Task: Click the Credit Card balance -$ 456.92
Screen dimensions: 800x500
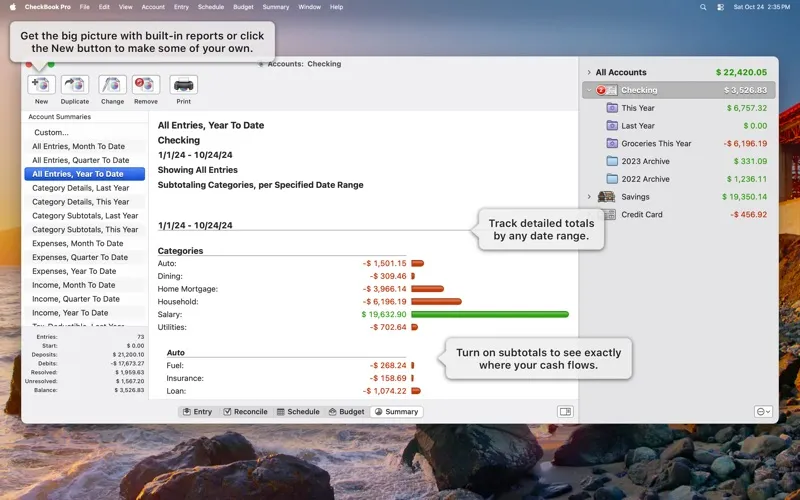Action: coord(748,215)
